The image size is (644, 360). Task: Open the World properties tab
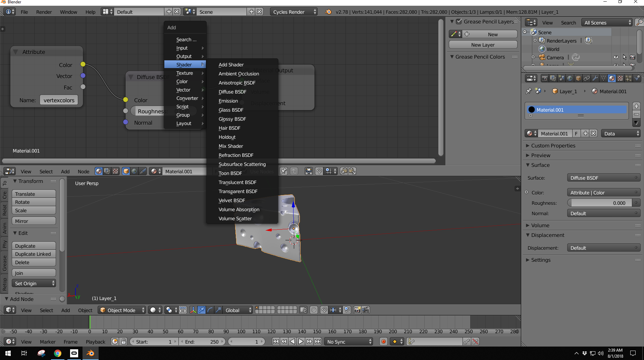(x=570, y=78)
